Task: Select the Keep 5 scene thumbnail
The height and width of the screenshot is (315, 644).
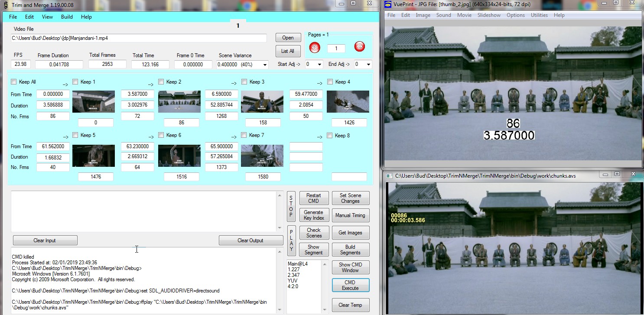Action: pyautogui.click(x=94, y=156)
